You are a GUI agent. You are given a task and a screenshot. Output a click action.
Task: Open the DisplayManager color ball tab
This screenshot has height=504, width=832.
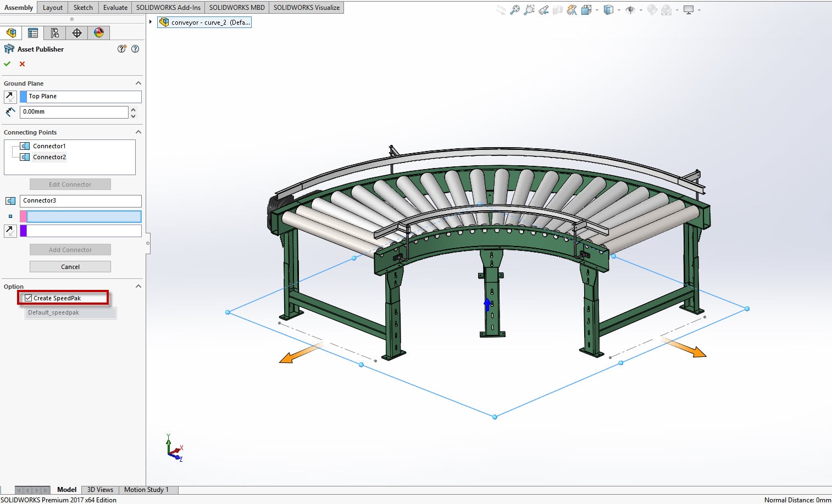[99, 33]
